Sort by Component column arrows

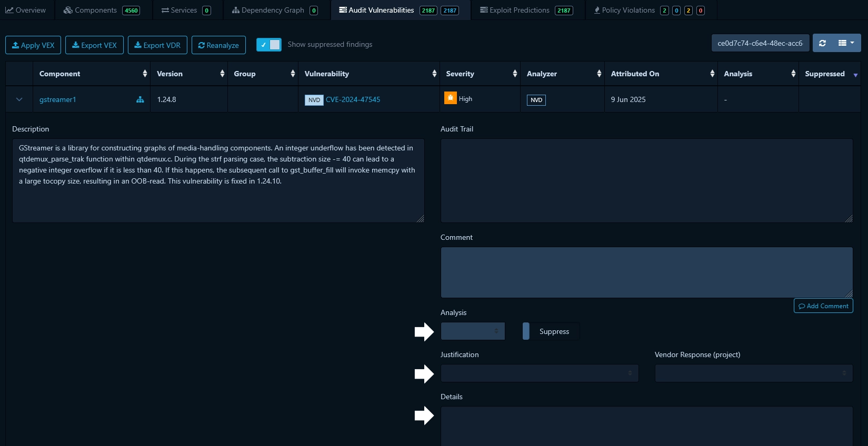(145, 74)
